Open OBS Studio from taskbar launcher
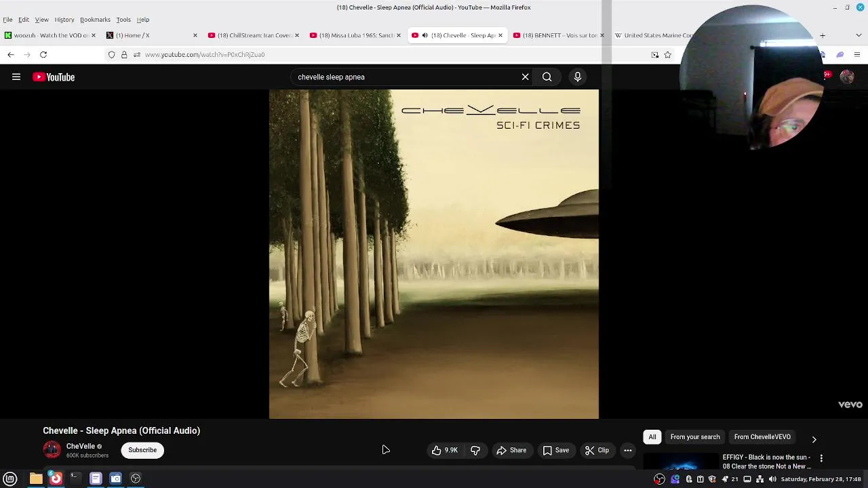This screenshot has width=868, height=488. coord(136,479)
